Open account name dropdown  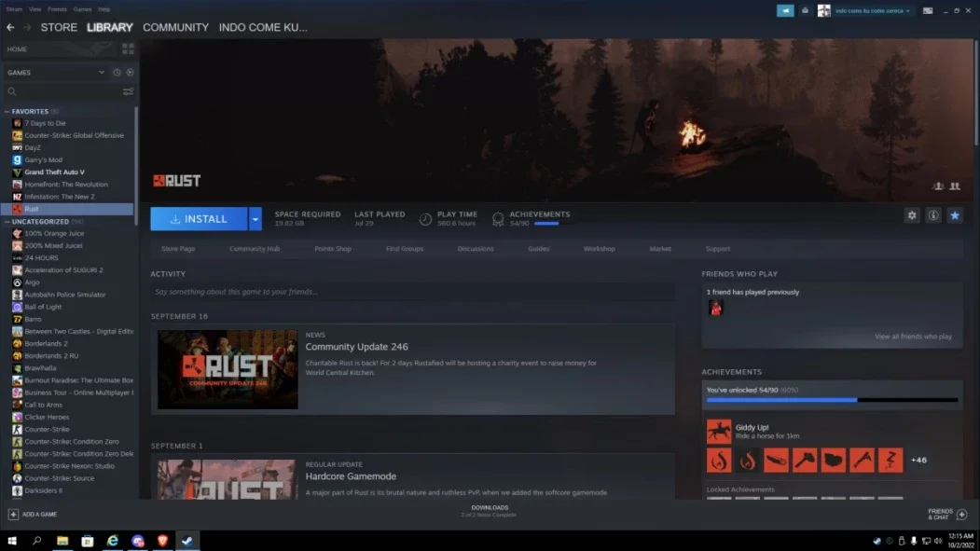point(873,10)
